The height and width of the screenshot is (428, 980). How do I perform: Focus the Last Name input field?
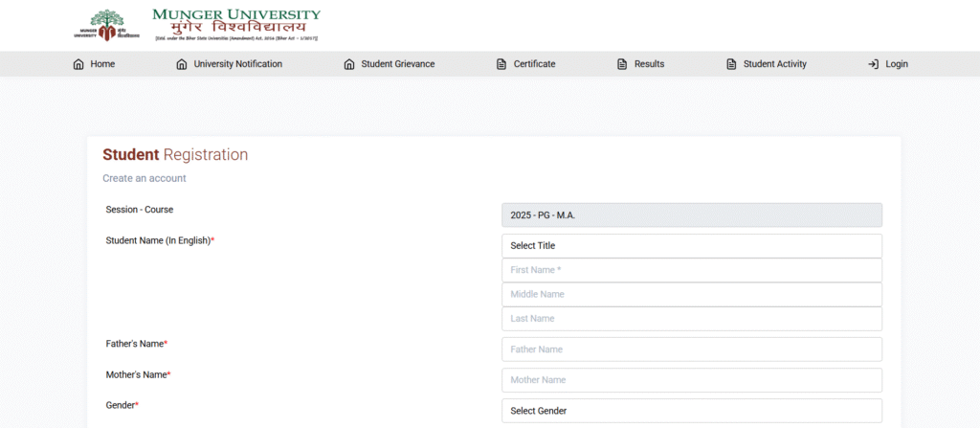(692, 319)
